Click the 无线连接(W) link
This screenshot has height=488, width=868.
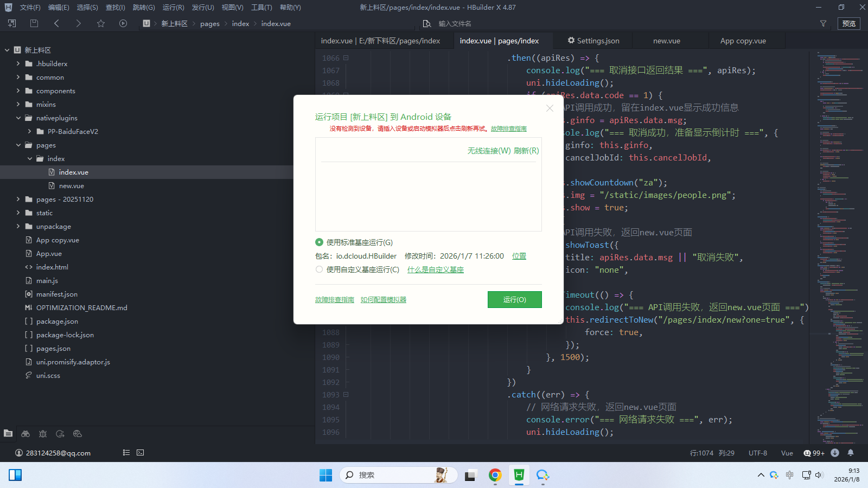point(489,151)
